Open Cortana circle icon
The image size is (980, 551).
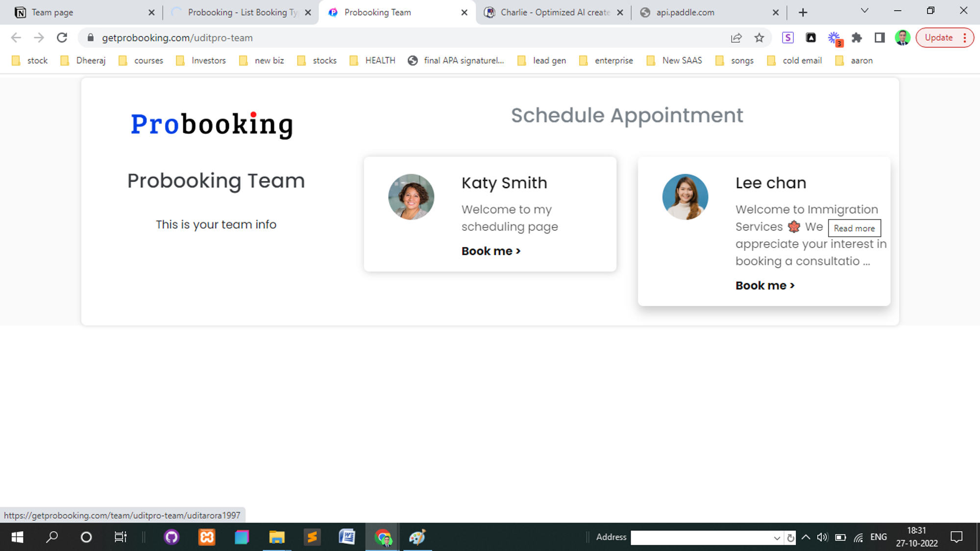(86, 537)
